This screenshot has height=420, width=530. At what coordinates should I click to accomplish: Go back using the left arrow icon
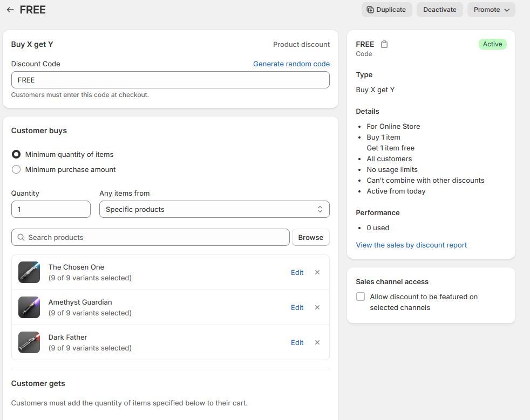(10, 10)
